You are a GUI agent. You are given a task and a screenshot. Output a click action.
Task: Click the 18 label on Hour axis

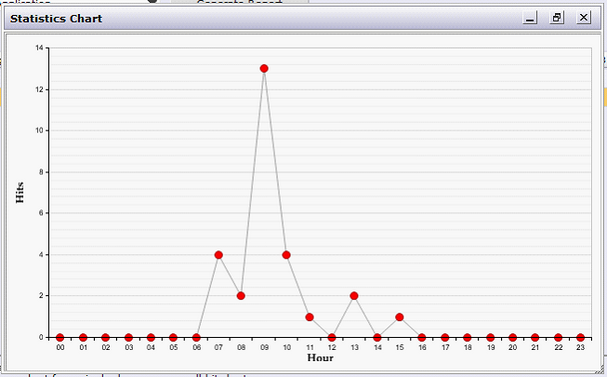click(x=468, y=348)
